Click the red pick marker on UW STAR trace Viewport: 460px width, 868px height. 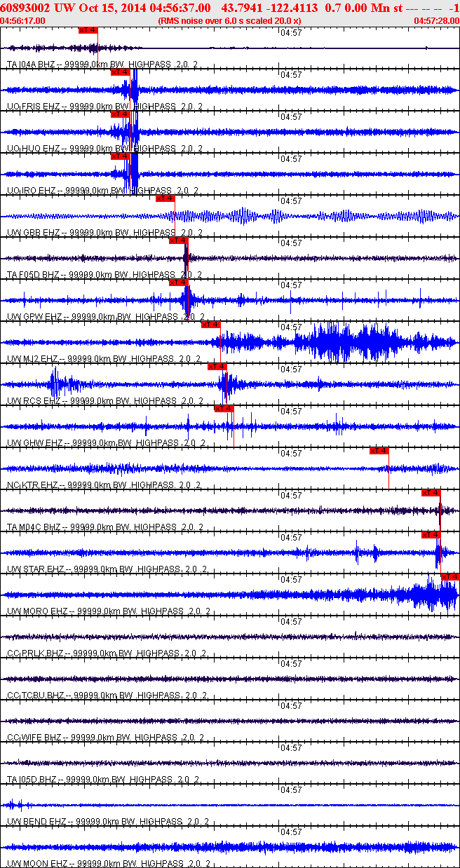431,535
